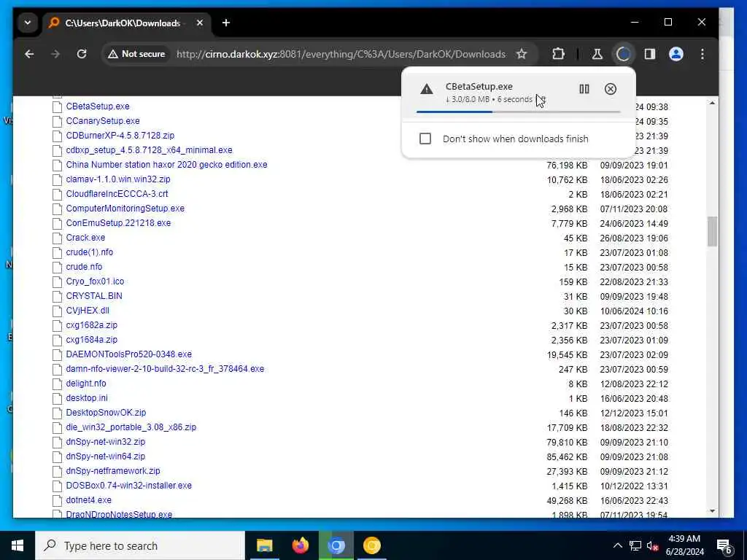
Task: Click the date 10/06/2024 10:16
Action: tap(634, 311)
